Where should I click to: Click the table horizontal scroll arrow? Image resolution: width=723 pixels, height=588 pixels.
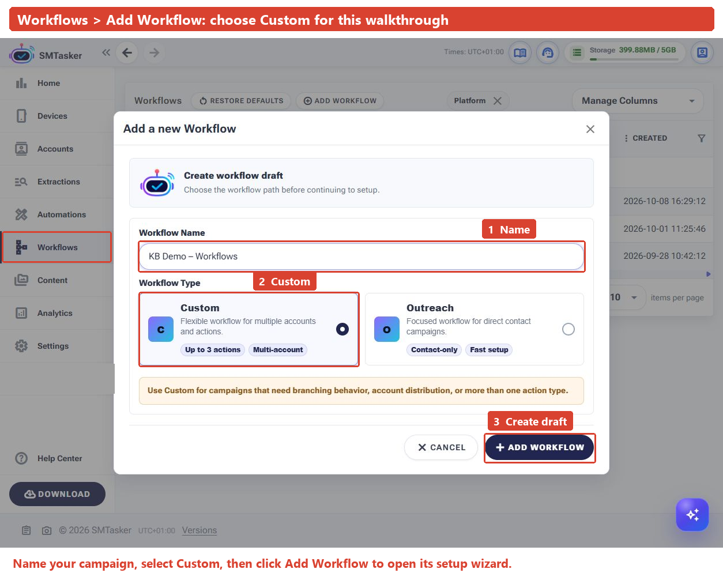click(x=709, y=274)
